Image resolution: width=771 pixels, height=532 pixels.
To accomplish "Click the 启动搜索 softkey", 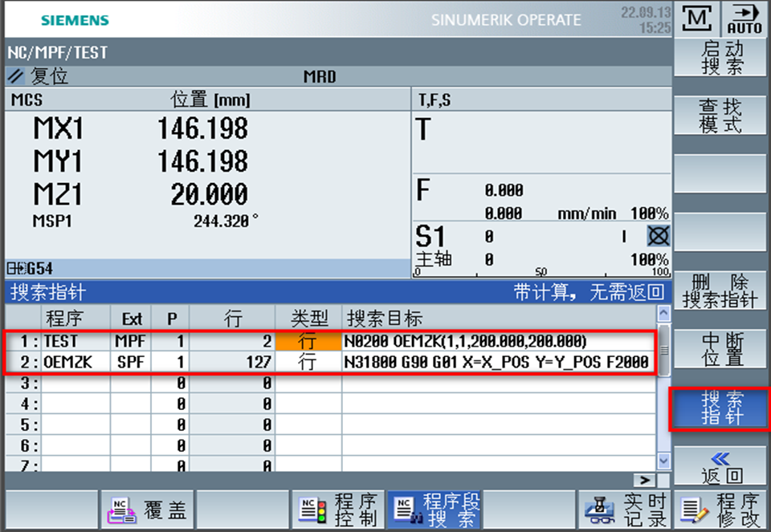I will click(x=720, y=58).
